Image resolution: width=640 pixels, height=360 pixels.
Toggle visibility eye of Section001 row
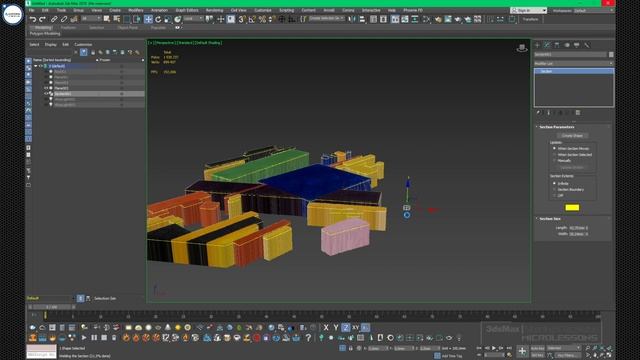click(x=46, y=93)
